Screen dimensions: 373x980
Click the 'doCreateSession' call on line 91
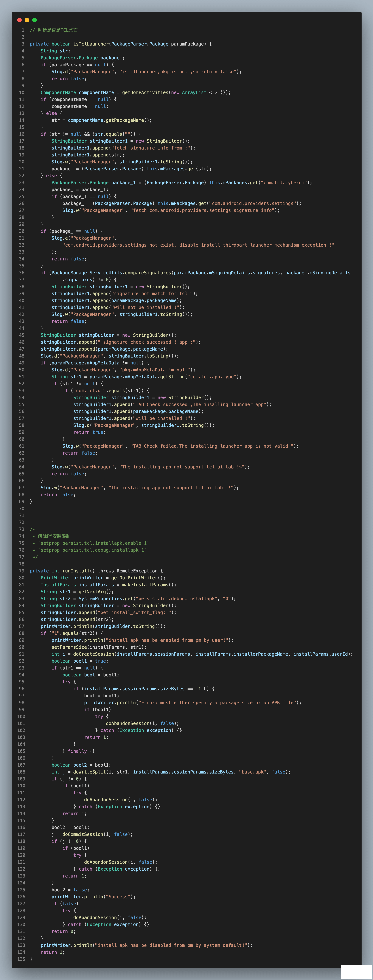[93, 654]
